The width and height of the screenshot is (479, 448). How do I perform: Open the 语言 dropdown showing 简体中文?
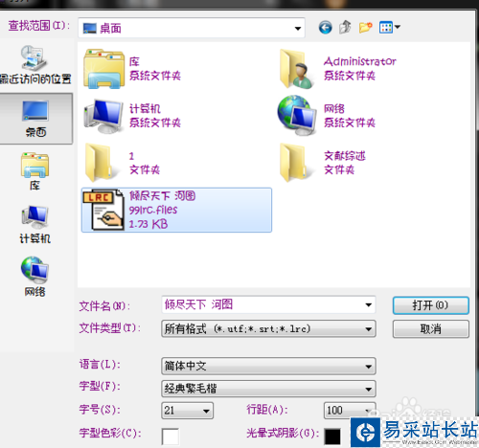(268, 366)
